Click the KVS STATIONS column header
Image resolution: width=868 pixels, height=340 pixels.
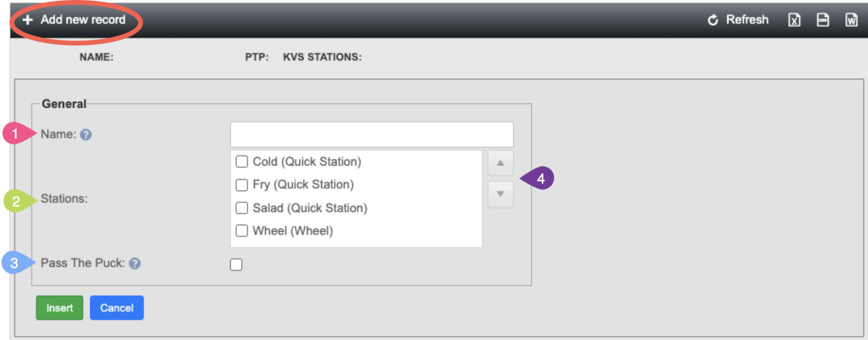coord(322,57)
